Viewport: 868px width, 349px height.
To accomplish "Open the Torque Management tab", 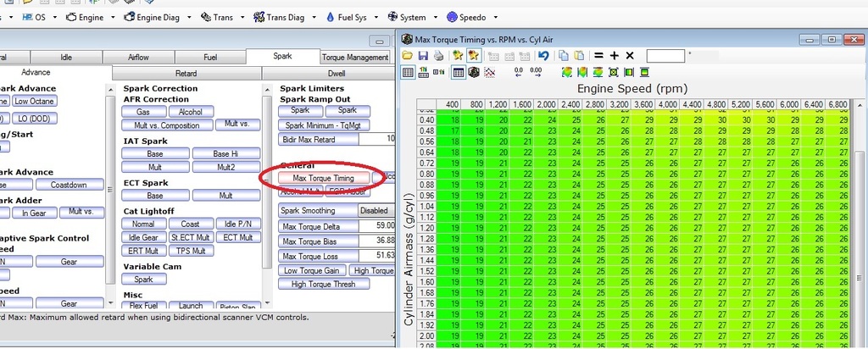I will tap(355, 57).
